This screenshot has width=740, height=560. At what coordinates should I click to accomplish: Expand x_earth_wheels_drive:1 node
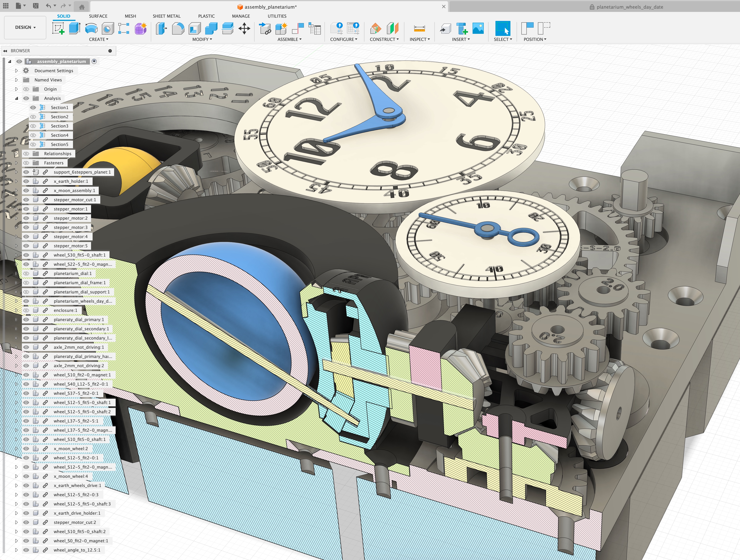(x=16, y=485)
